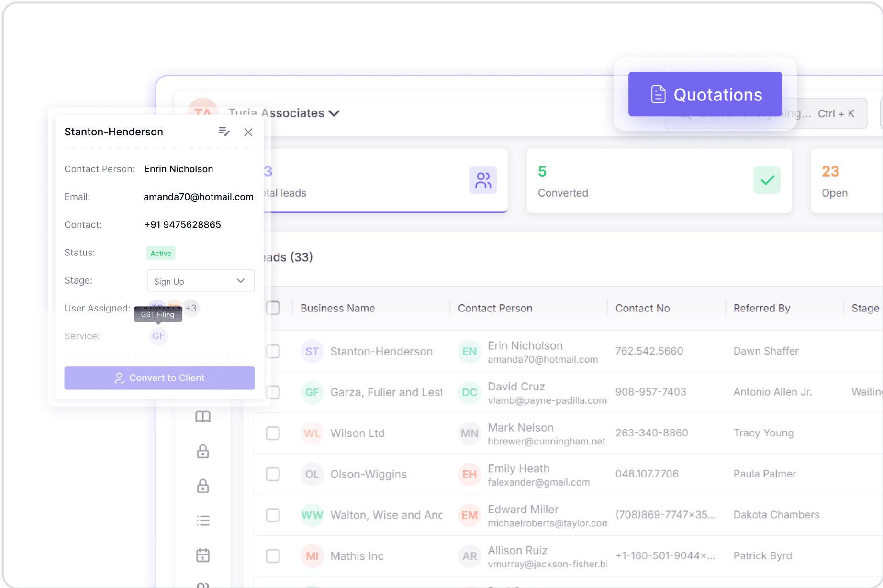
Task: Click the WW avatar for Walton, Wise
Action: pos(312,515)
